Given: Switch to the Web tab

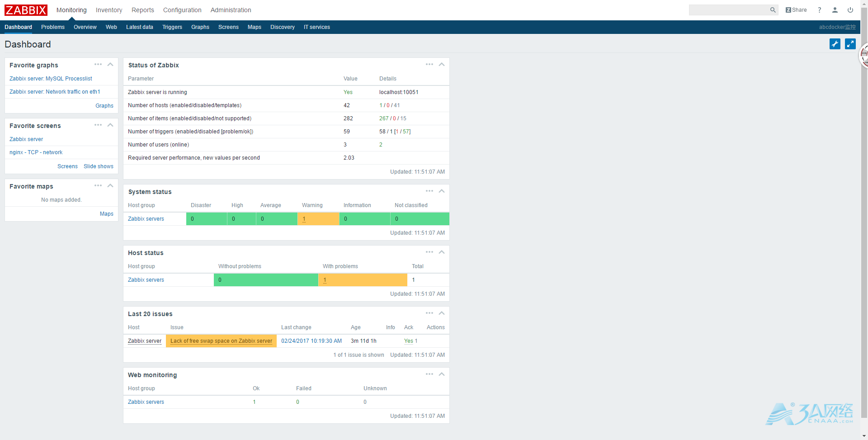Looking at the screenshot, I should pyautogui.click(x=111, y=27).
